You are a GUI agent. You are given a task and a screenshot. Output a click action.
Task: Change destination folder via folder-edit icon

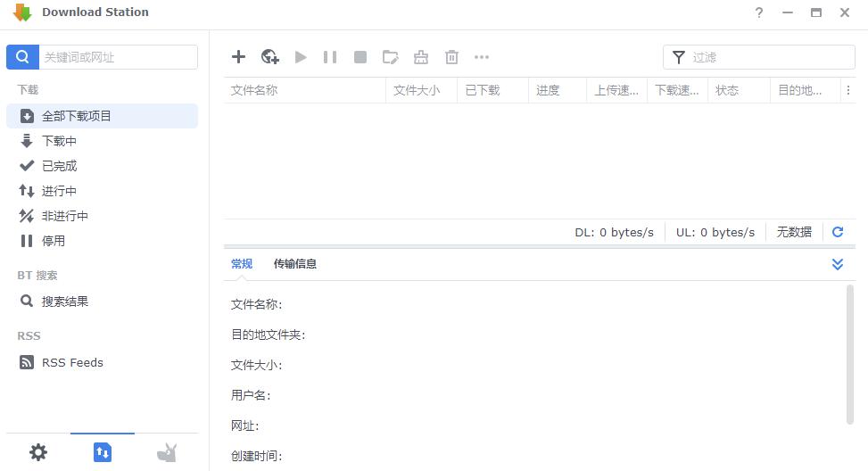coord(390,57)
